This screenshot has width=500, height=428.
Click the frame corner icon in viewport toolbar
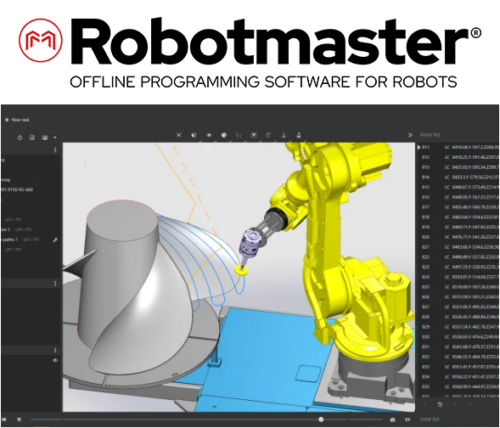click(269, 135)
